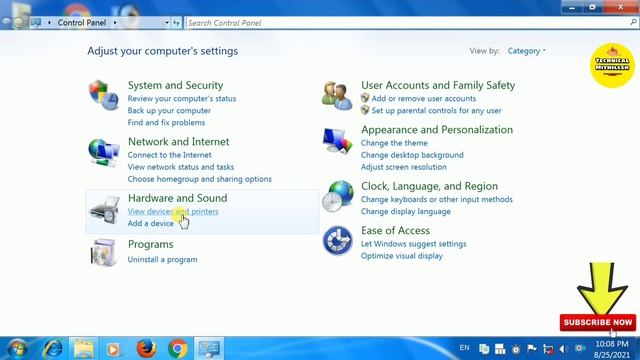Click the Back navigation arrow
The image size is (640, 360).
point(6,23)
